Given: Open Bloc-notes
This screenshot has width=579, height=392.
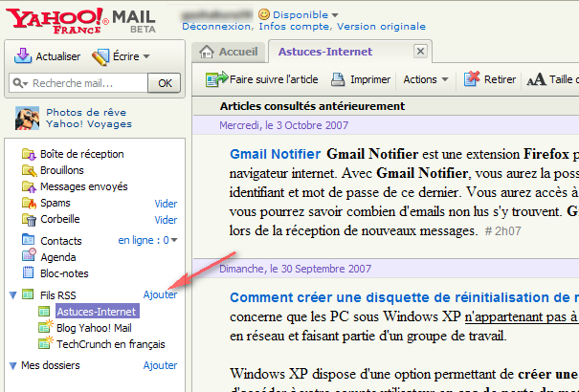Looking at the screenshot, I should click(x=64, y=273).
